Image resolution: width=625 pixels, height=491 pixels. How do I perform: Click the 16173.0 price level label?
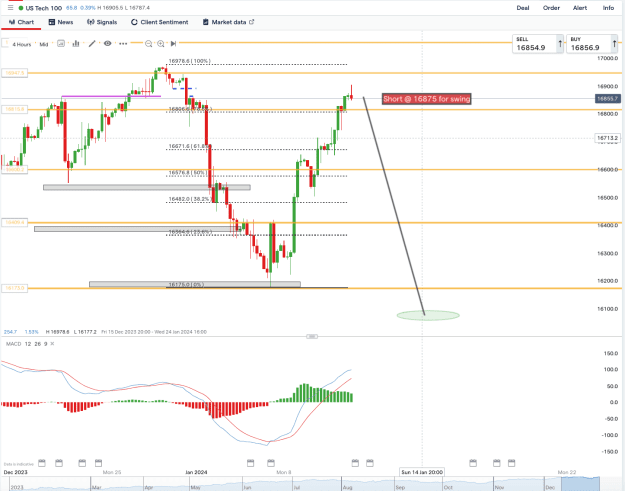coord(15,288)
